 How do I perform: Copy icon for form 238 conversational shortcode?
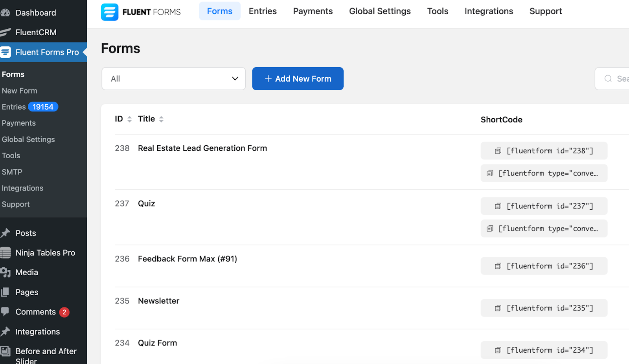point(490,173)
